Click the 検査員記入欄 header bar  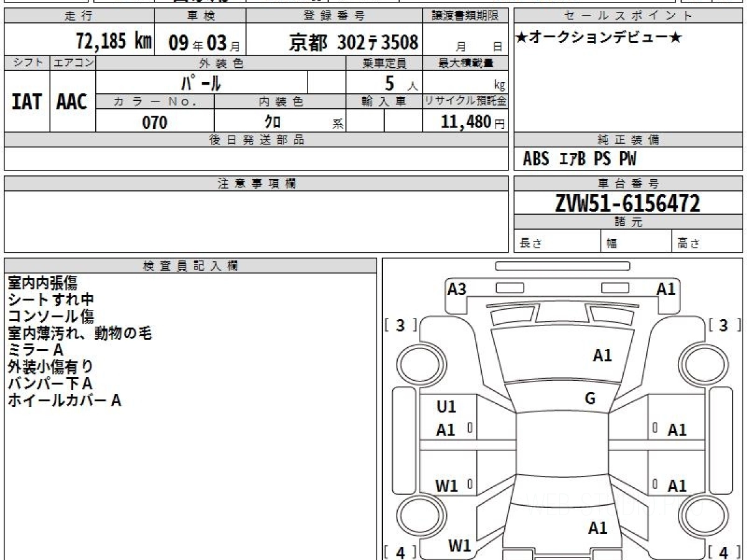tap(190, 266)
